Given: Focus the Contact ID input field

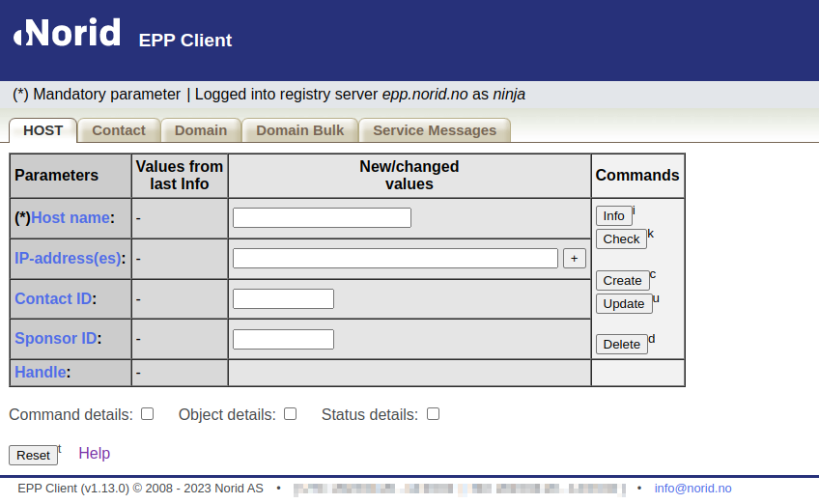Looking at the screenshot, I should click(x=283, y=298).
